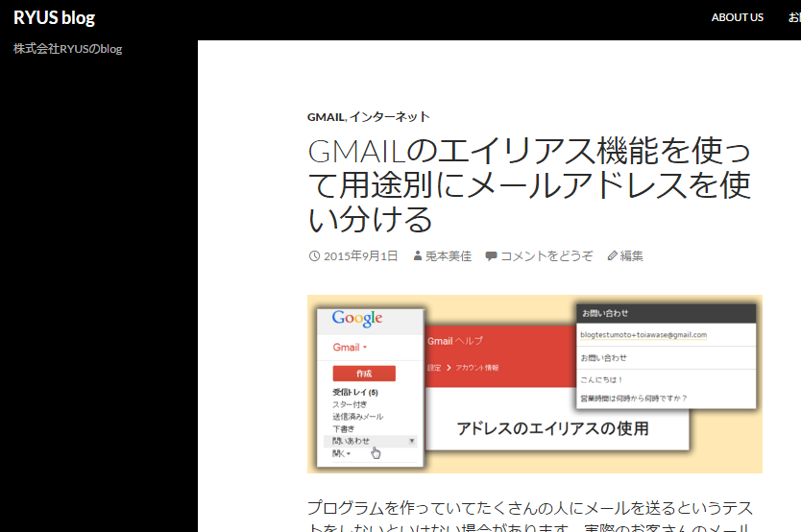Open the ABOUT US menu item
Viewport: 801px width, 532px height.
coord(738,17)
